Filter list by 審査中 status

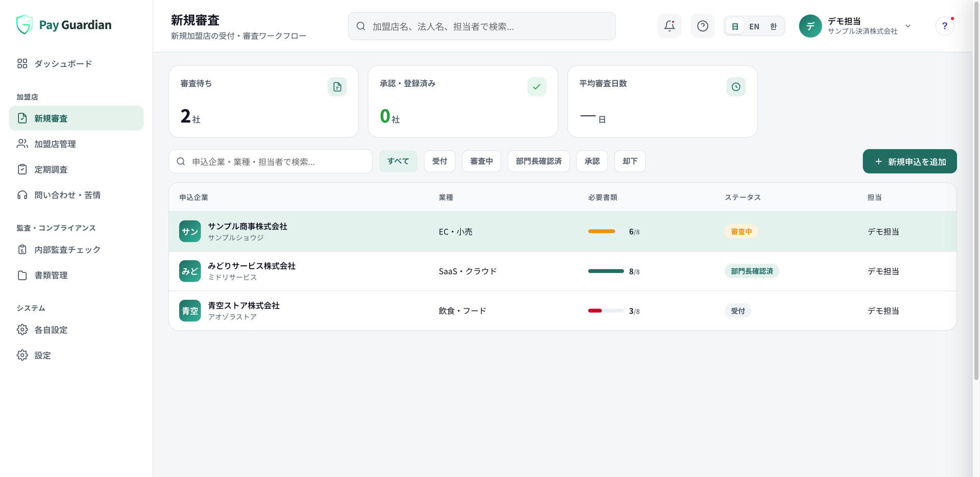tap(481, 161)
